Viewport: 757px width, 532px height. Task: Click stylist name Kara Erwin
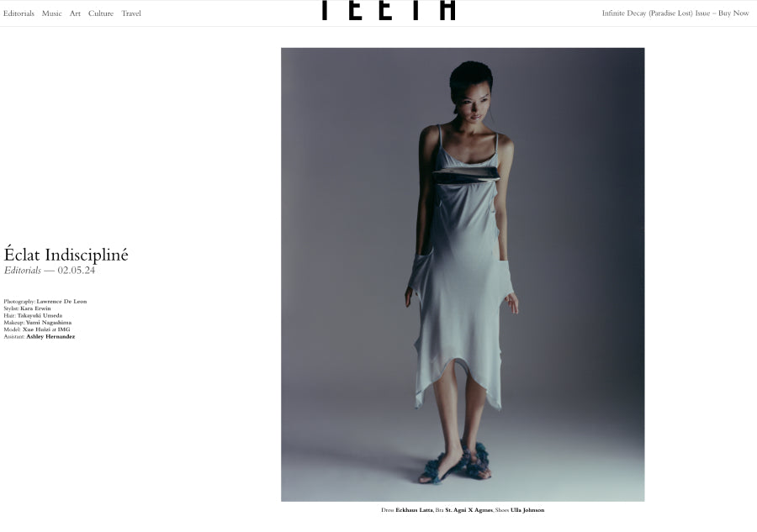coord(35,308)
